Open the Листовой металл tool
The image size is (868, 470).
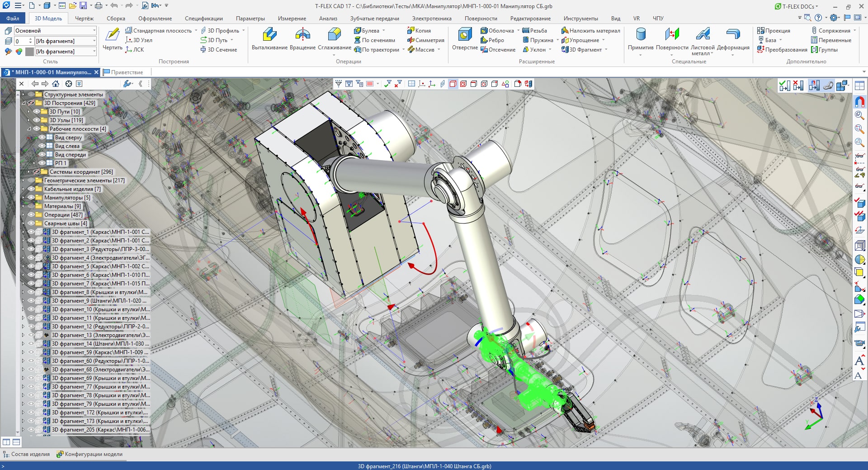coord(703,41)
